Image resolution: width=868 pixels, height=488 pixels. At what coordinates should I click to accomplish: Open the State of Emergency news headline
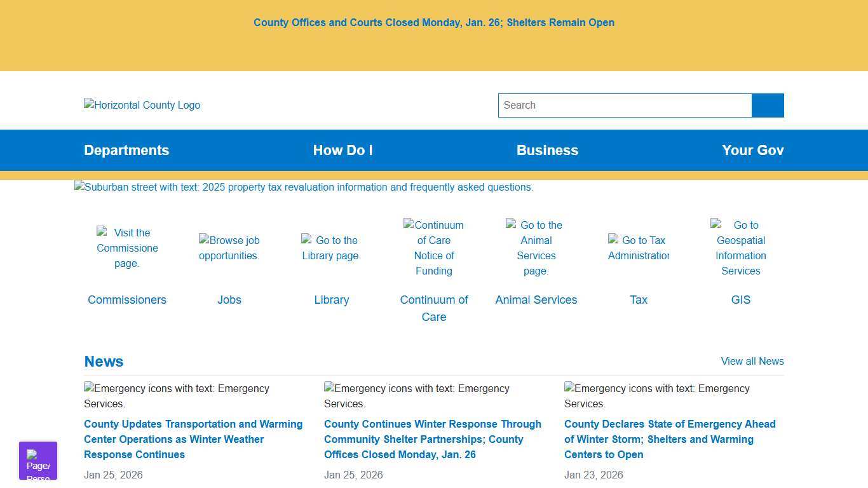[670, 439]
